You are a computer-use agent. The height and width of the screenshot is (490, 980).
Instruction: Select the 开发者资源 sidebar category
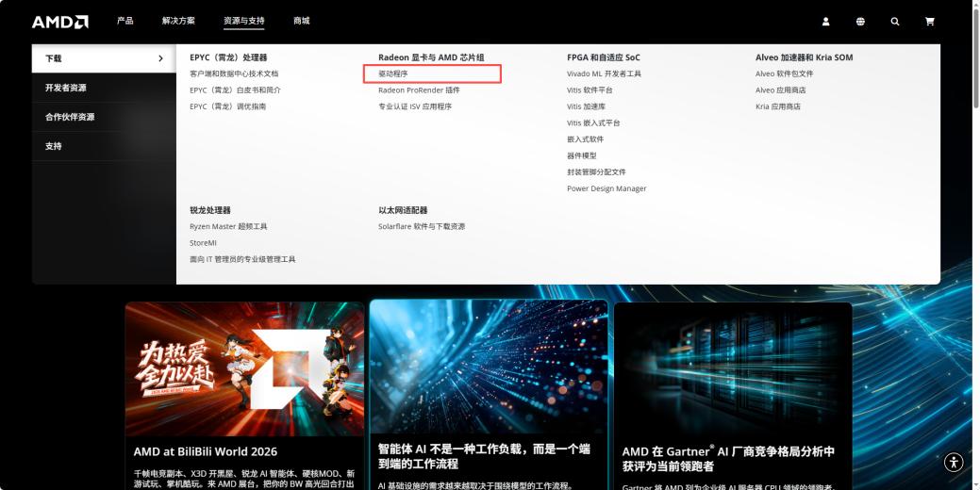(105, 88)
